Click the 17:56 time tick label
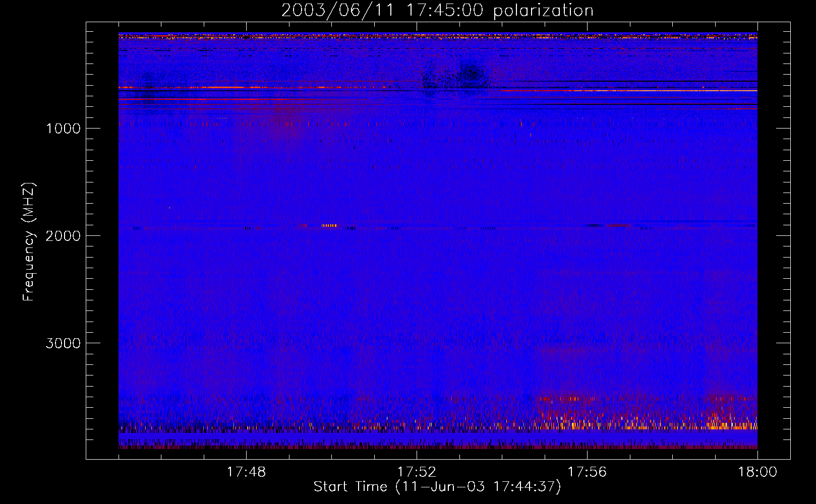The width and height of the screenshot is (816, 504). point(587,472)
